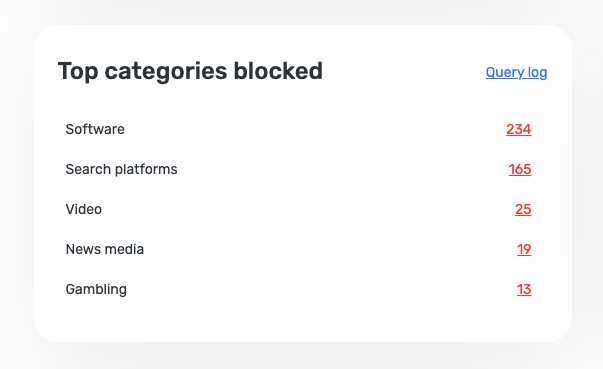
Task: Open the 234 blocked Software count
Action: [518, 129]
